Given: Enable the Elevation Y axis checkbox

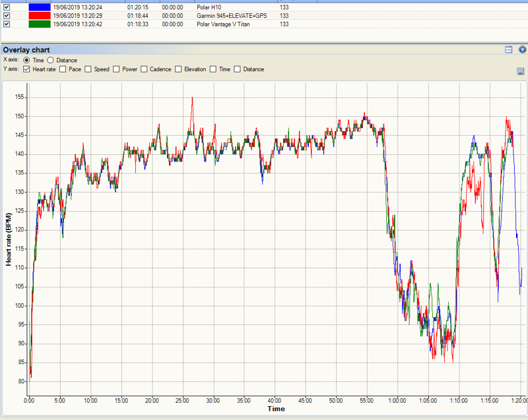Looking at the screenshot, I should pos(178,69).
